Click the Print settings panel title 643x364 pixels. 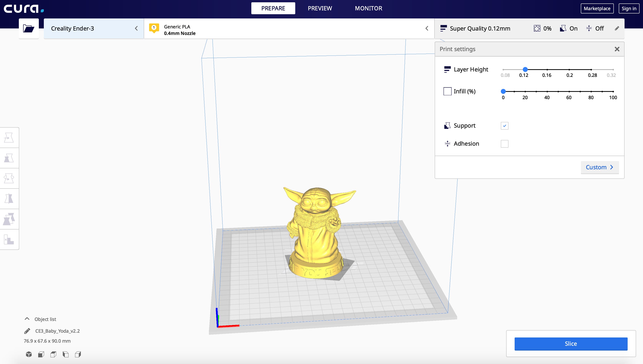point(457,49)
